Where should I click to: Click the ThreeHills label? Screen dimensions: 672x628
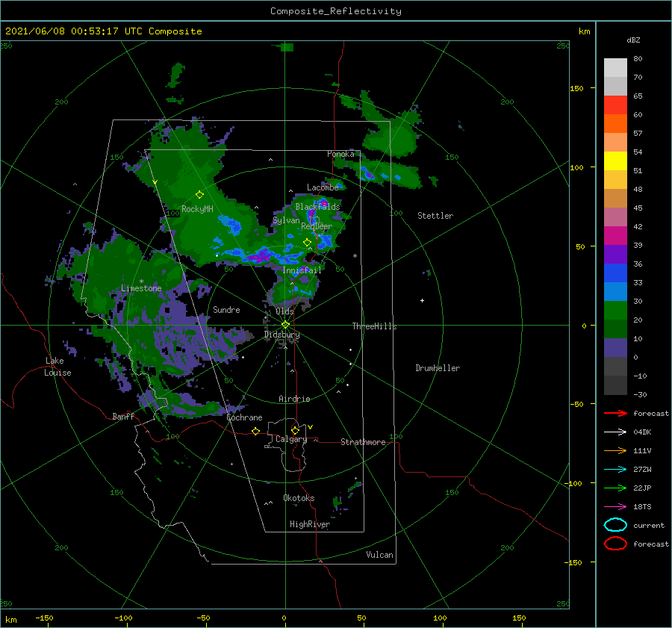click(x=375, y=326)
